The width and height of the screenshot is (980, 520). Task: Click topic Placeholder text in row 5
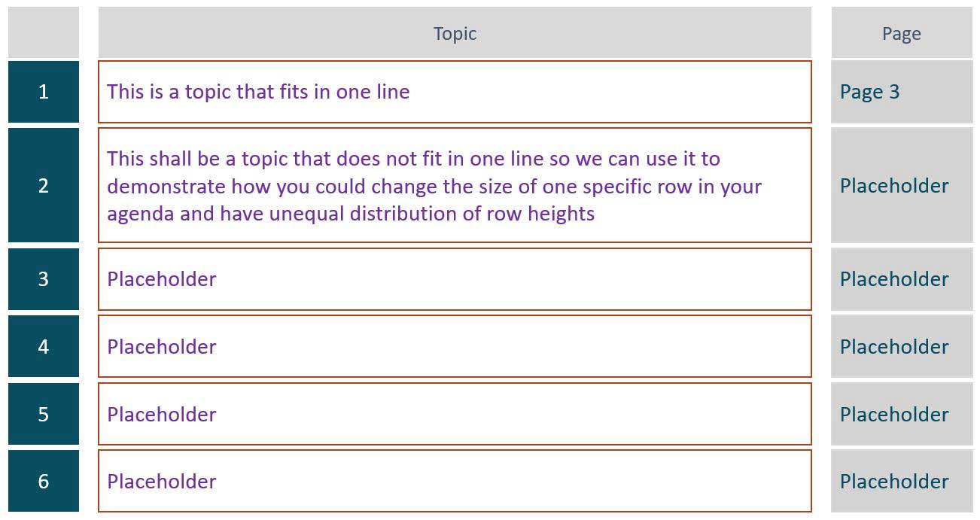coord(162,414)
